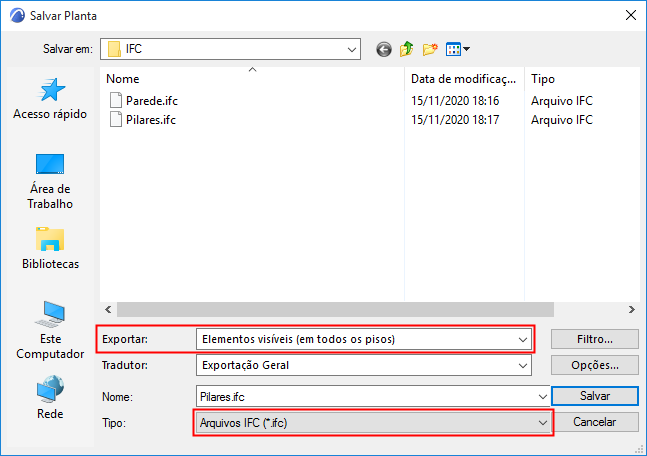
Task: Open Bibliotecas location
Action: (x=50, y=250)
